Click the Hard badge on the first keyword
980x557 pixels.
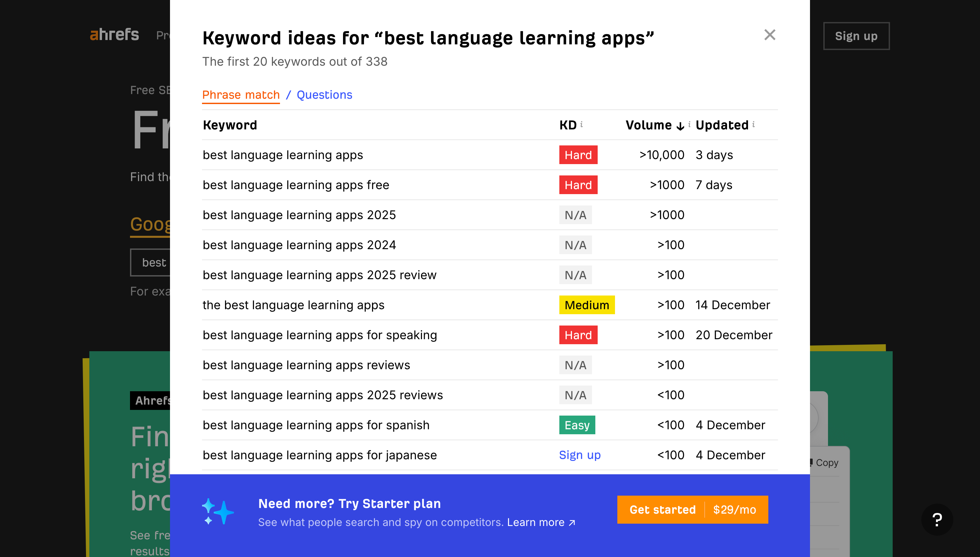[578, 154]
